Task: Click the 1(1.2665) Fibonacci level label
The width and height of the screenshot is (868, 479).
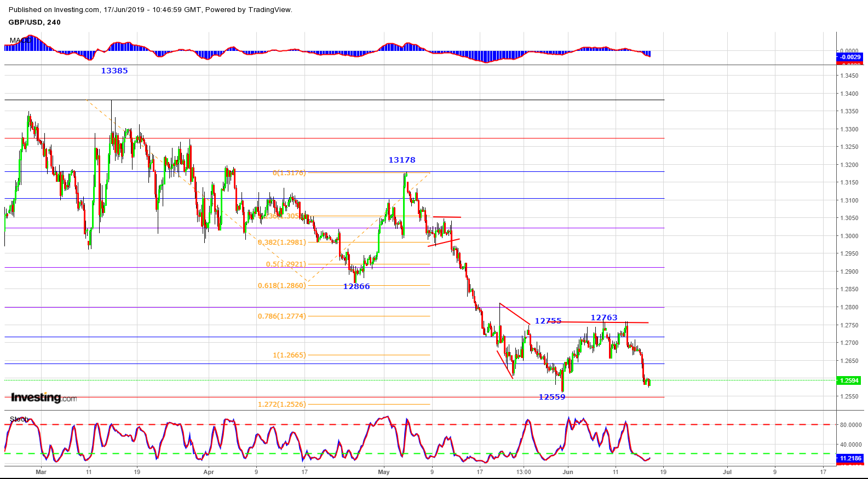Action: click(289, 355)
